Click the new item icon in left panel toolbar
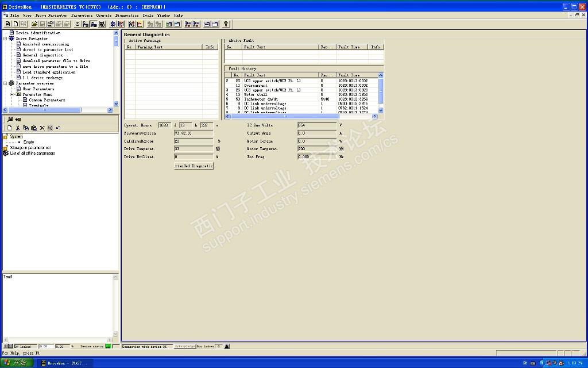 click(10, 128)
